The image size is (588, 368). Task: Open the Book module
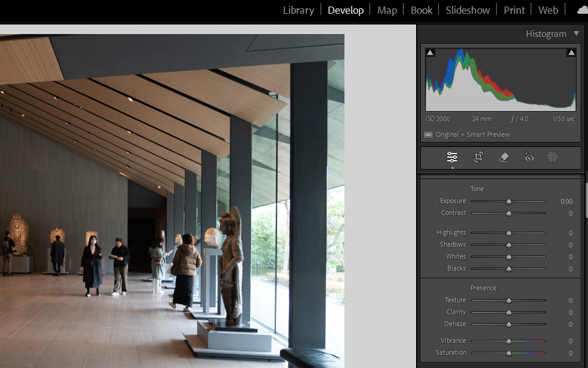click(421, 10)
